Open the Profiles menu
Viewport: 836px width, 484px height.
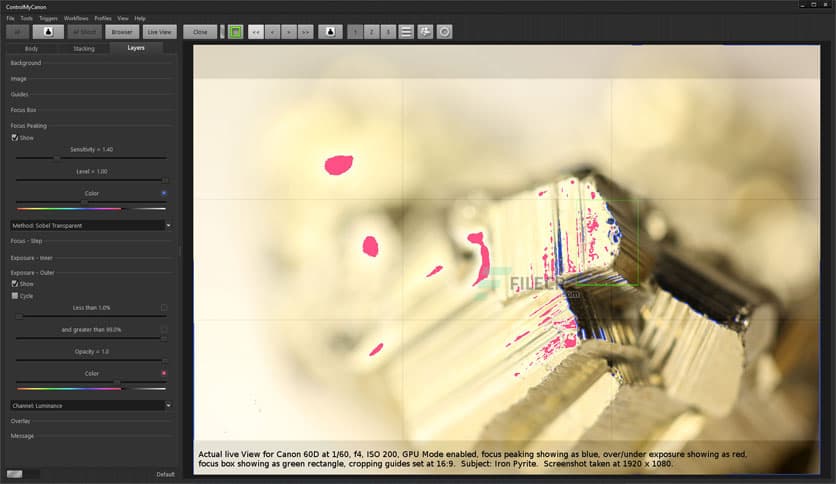(x=103, y=18)
